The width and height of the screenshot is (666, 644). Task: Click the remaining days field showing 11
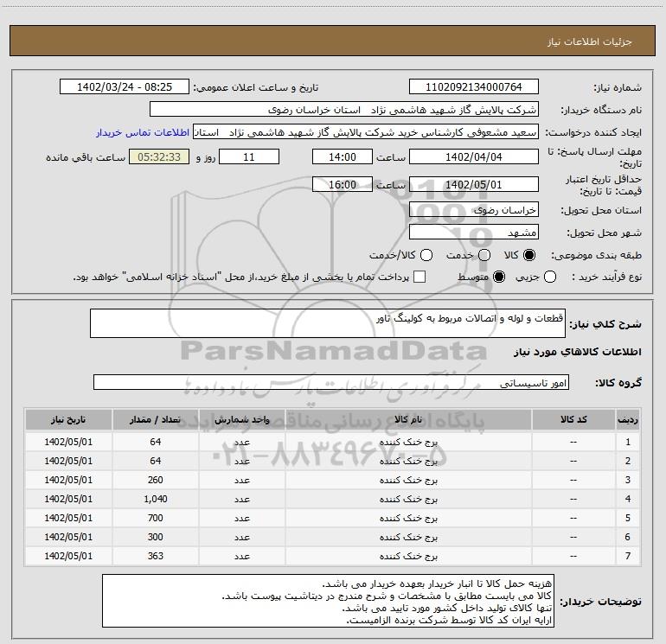point(249,156)
